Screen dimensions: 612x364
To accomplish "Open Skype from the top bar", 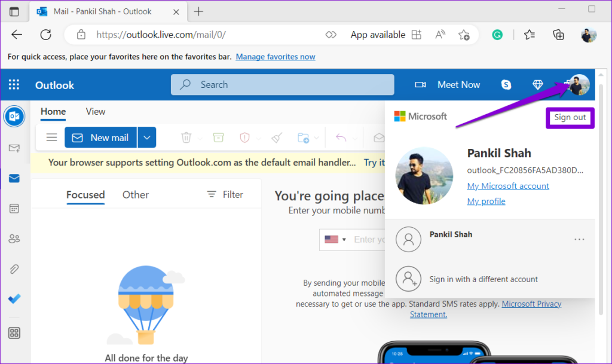I will coord(506,84).
